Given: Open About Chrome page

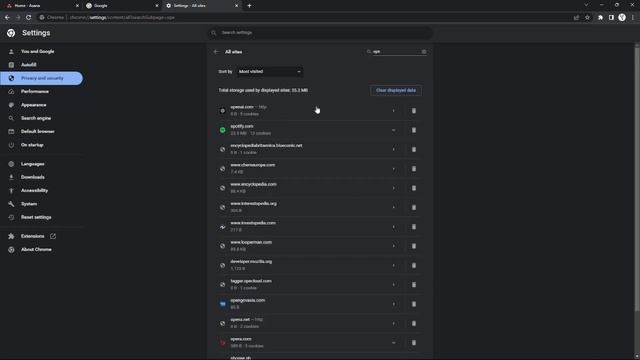Looking at the screenshot, I should coord(36,250).
